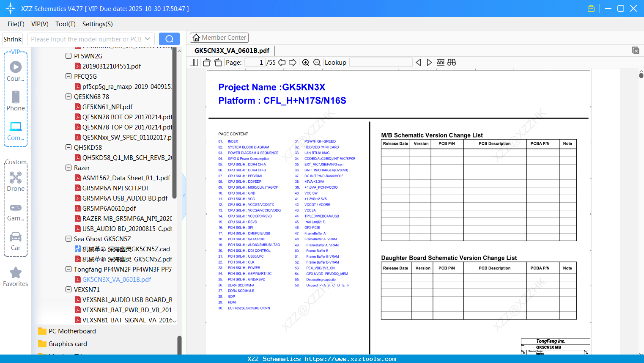
Task: Click the magnifier search button
Action: click(x=169, y=39)
